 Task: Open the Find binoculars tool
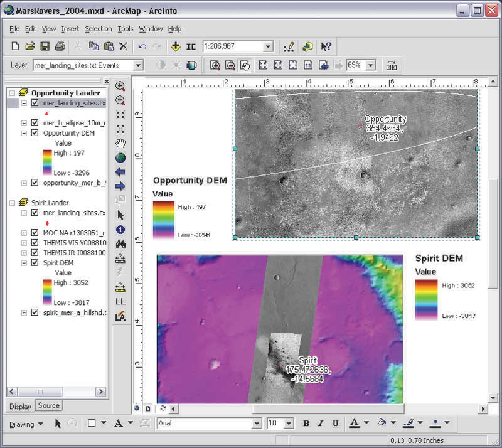pyautogui.click(x=120, y=244)
